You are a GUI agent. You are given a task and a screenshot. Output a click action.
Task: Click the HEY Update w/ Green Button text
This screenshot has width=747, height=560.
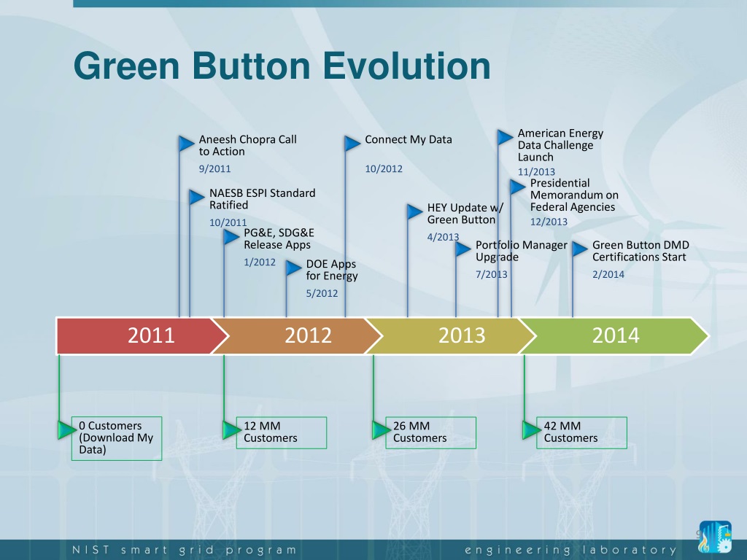click(465, 214)
